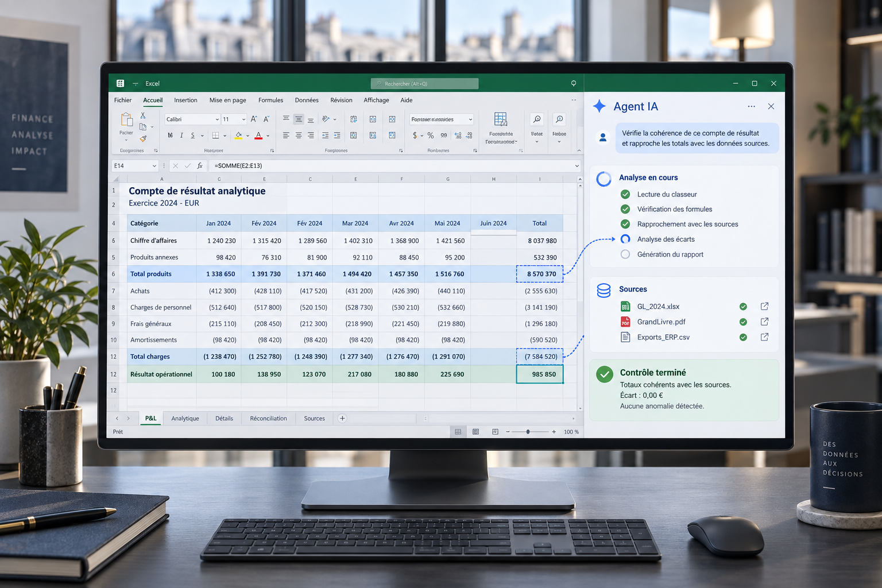
Task: Switch to Normal view in the status bar
Action: click(458, 432)
